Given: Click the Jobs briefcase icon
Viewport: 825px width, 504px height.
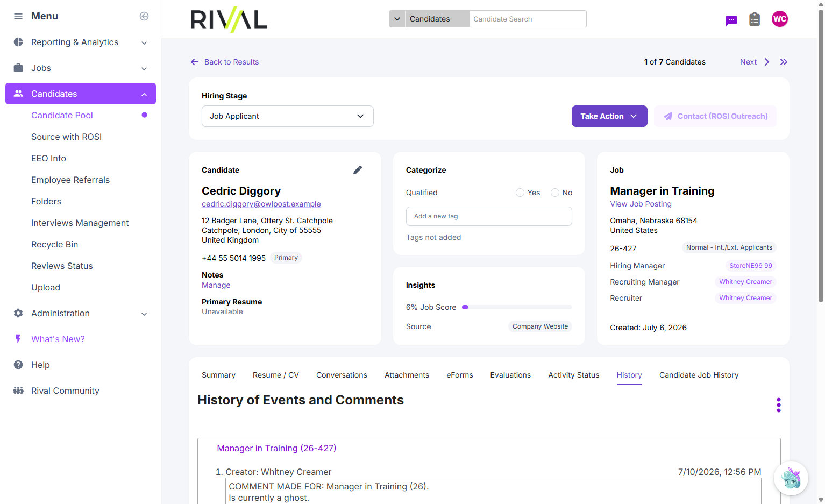Looking at the screenshot, I should (x=18, y=68).
